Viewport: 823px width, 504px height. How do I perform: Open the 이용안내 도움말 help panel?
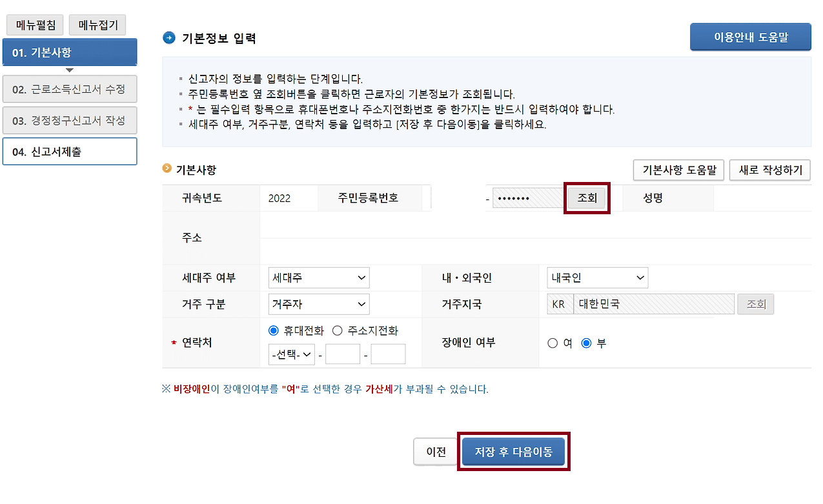[x=750, y=37]
